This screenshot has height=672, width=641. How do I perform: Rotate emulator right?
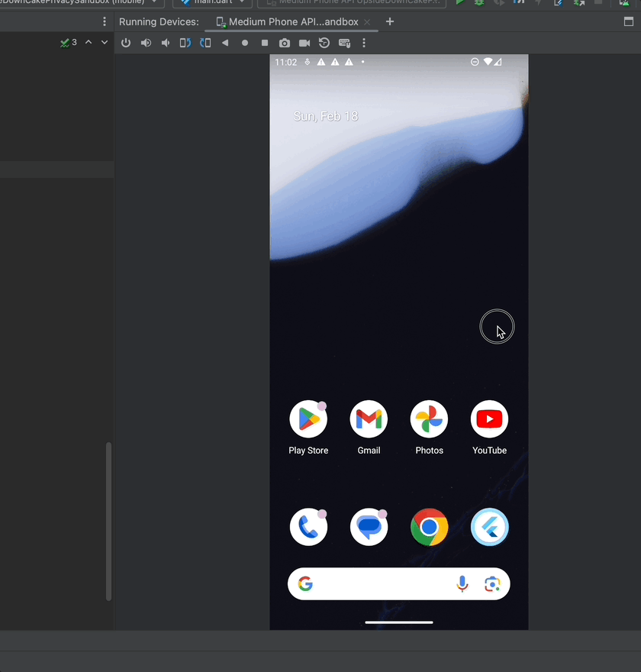pyautogui.click(x=205, y=43)
